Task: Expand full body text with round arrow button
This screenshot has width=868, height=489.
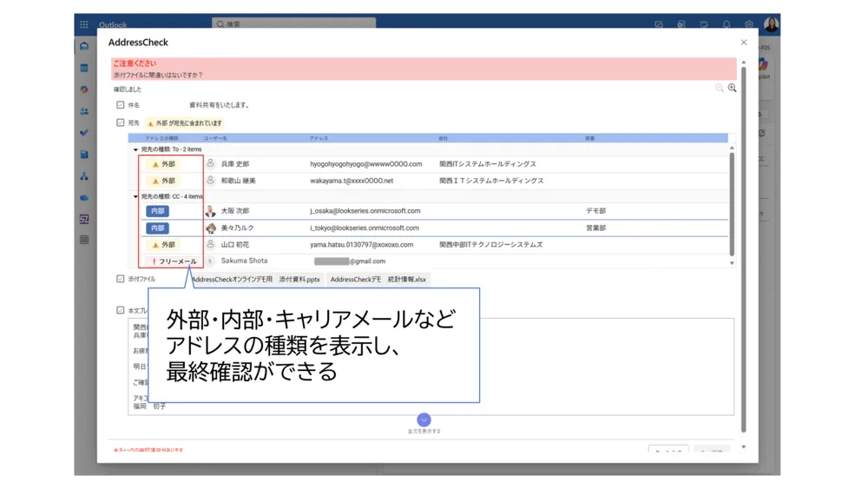Action: point(424,420)
